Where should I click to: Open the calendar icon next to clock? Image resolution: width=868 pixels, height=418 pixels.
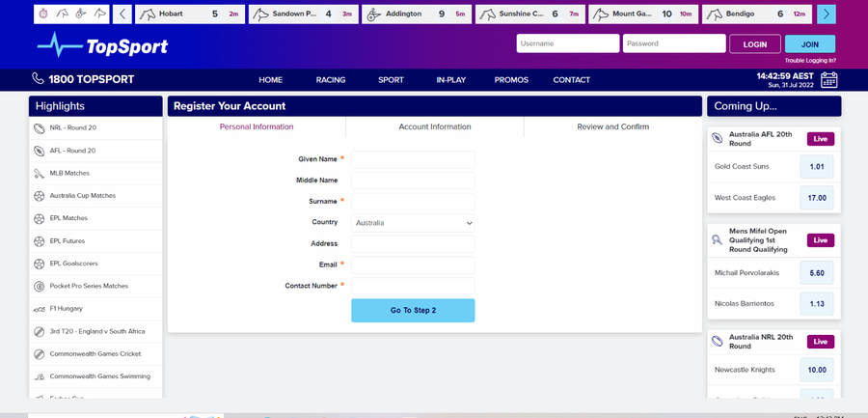pos(828,80)
